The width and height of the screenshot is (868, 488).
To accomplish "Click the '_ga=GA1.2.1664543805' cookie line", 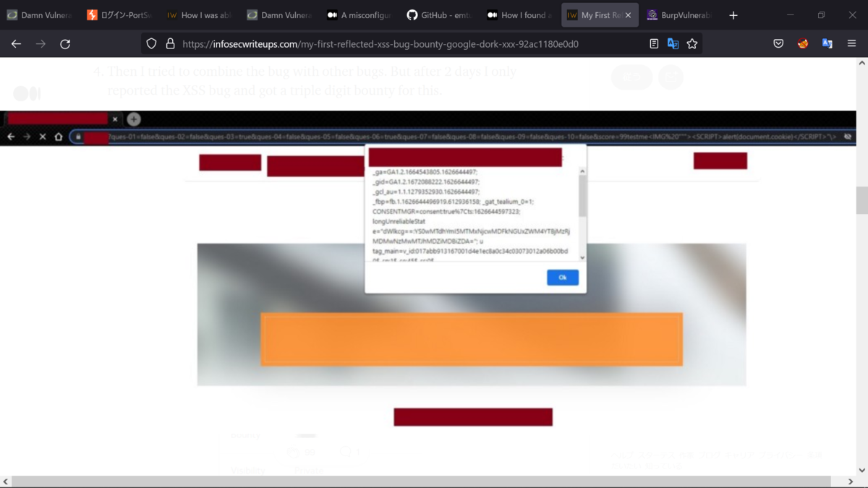I will 425,173.
